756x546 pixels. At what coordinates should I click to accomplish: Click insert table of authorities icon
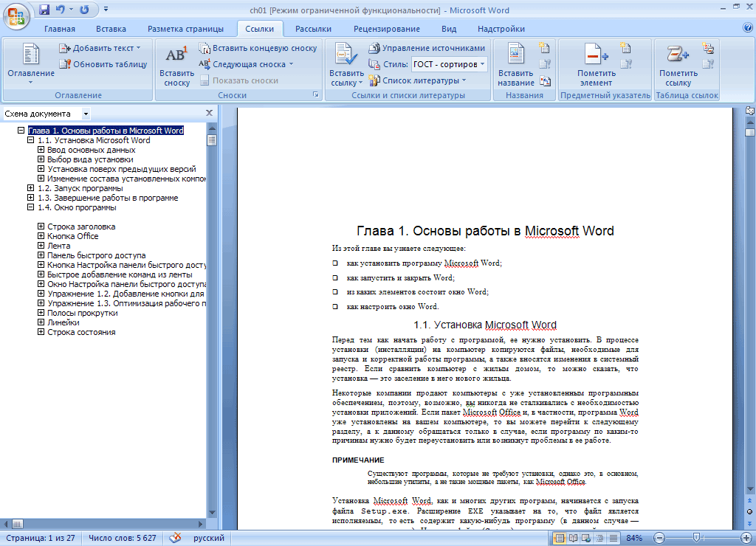pyautogui.click(x=708, y=48)
